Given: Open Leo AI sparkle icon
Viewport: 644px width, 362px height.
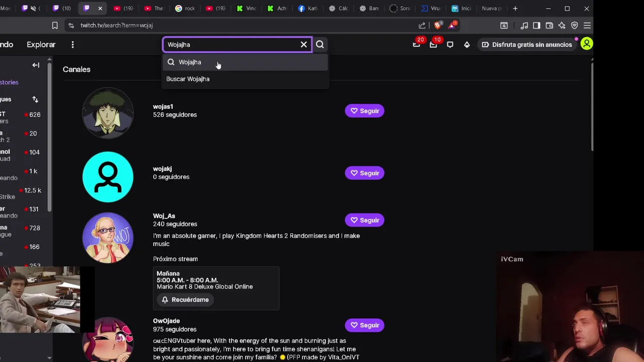Looking at the screenshot, I should coord(562,25).
